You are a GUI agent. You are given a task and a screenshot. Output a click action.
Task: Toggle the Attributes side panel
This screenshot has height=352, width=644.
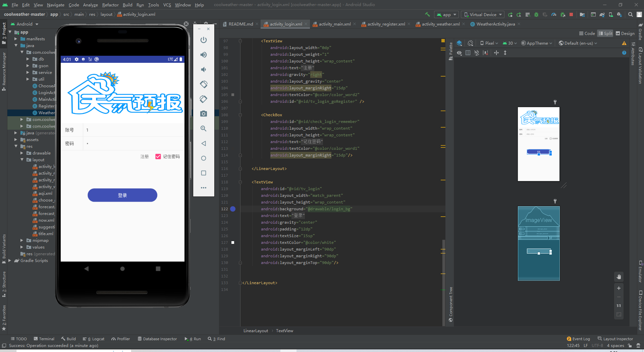633,54
